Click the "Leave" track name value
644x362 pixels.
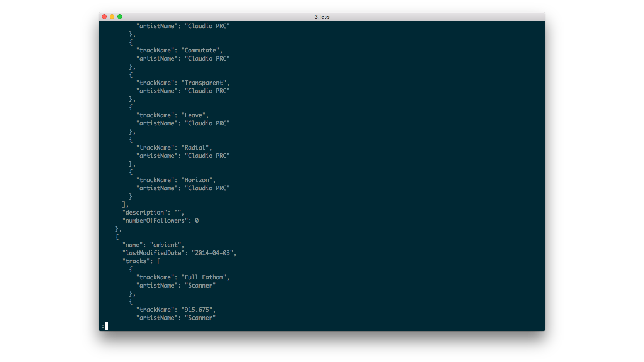193,115
